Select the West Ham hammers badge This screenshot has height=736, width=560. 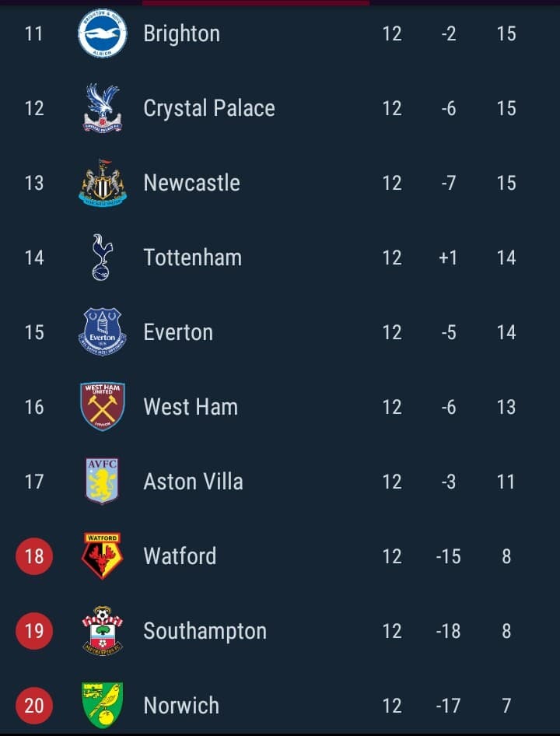coord(103,406)
